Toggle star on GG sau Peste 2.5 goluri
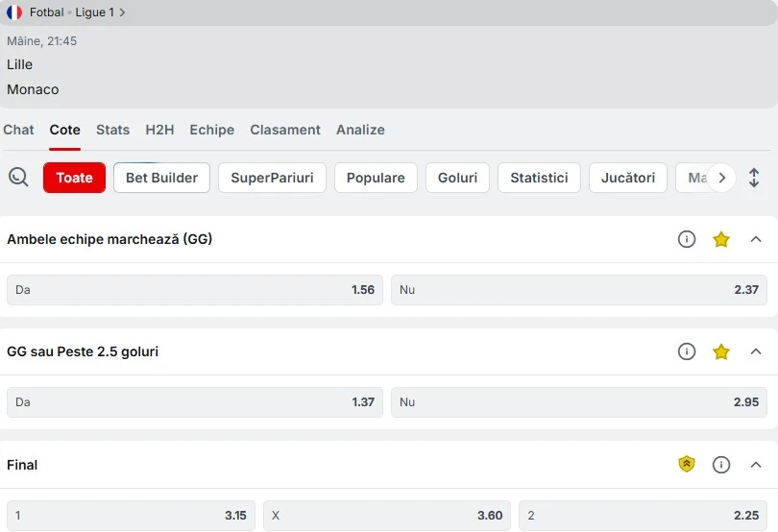Image resolution: width=778 pixels, height=532 pixels. click(x=720, y=351)
